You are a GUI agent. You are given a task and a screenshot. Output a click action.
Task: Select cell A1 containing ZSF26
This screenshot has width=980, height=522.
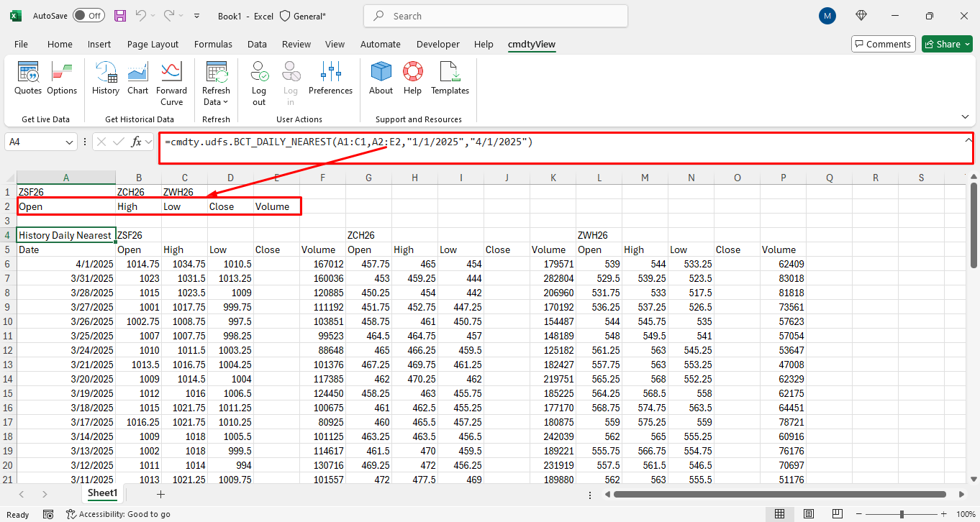coord(65,192)
